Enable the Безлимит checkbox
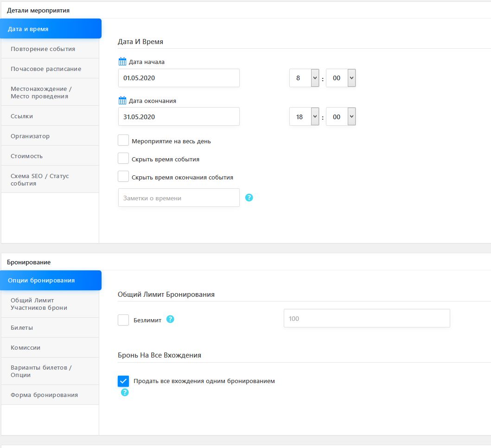This screenshot has width=491, height=448. [123, 320]
